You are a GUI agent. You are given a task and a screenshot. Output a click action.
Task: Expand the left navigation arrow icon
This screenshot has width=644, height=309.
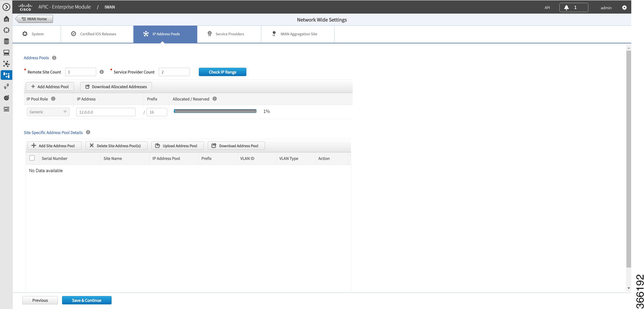[x=6, y=7]
